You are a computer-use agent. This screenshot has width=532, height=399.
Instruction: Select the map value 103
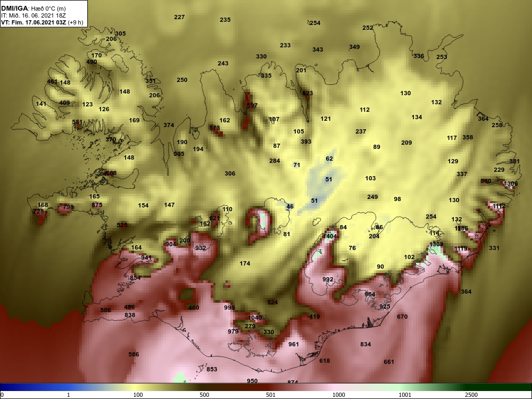(x=370, y=178)
